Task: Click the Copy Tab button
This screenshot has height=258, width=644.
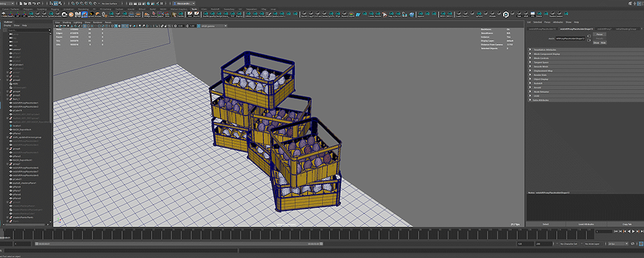Action: (x=627, y=224)
